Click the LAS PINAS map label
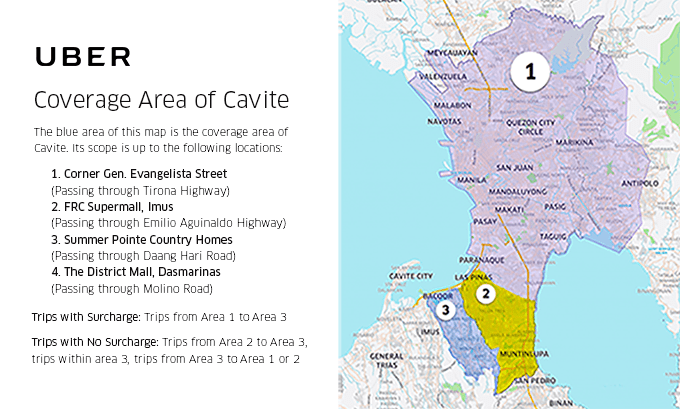 [473, 277]
